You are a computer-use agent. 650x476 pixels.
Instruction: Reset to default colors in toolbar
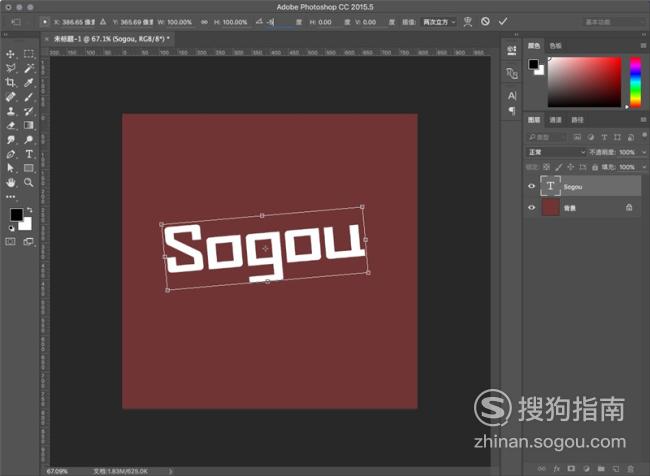[12, 228]
